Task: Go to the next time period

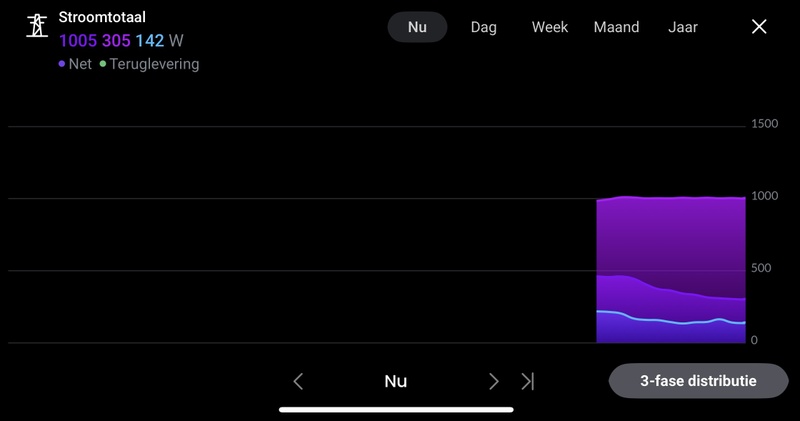Action: point(493,381)
